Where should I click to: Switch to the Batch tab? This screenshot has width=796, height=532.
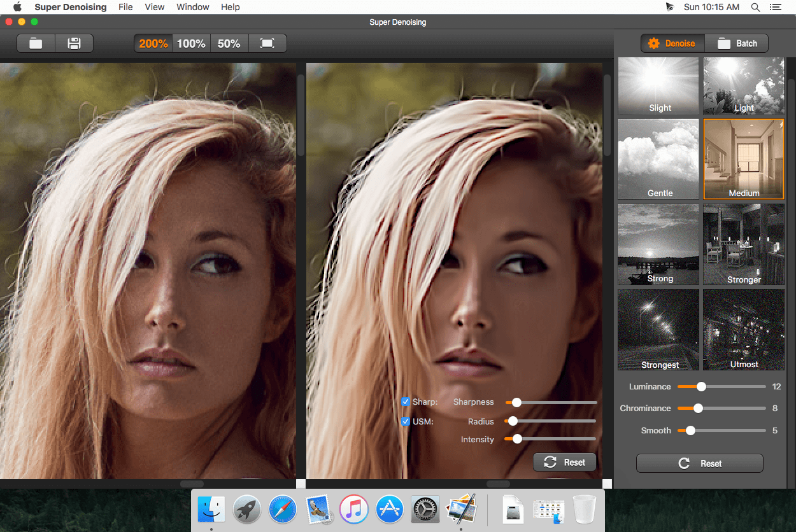[x=737, y=43]
